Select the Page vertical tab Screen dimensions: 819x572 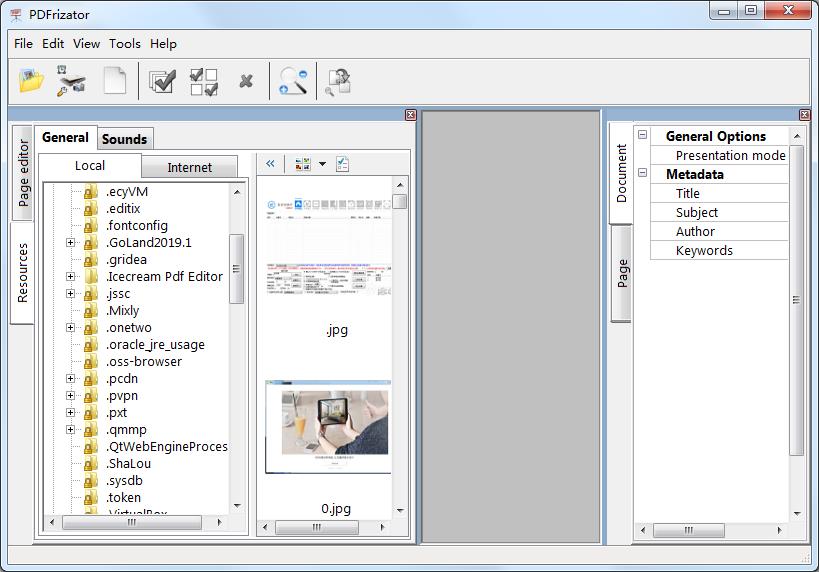coord(622,273)
